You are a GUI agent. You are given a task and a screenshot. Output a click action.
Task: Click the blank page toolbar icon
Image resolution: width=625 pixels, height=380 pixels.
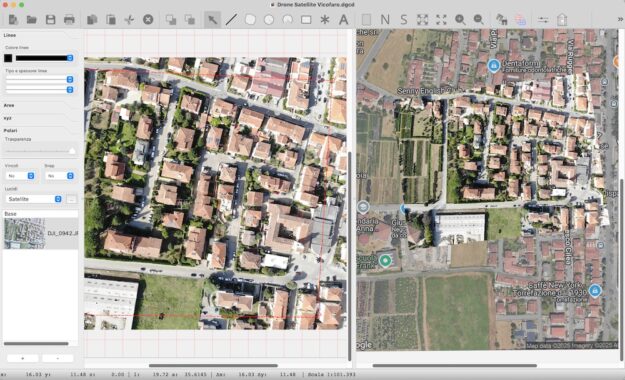click(366, 20)
